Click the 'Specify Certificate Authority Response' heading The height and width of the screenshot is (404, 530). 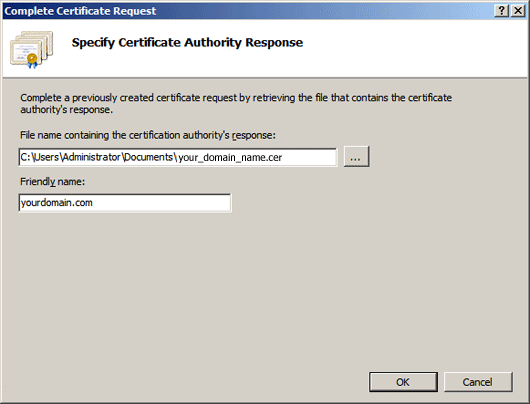[x=187, y=43]
